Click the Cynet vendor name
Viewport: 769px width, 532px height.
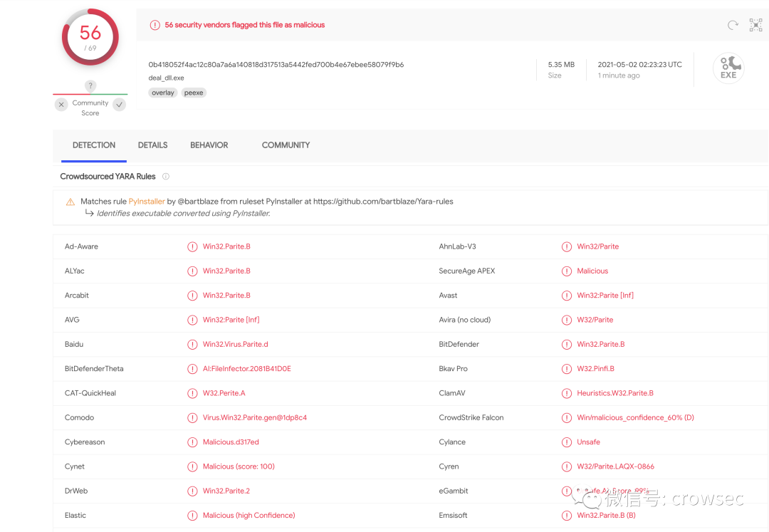(75, 466)
